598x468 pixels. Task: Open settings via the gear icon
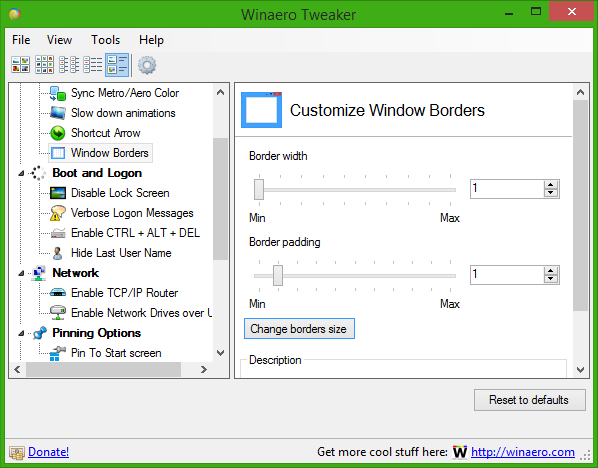[147, 65]
